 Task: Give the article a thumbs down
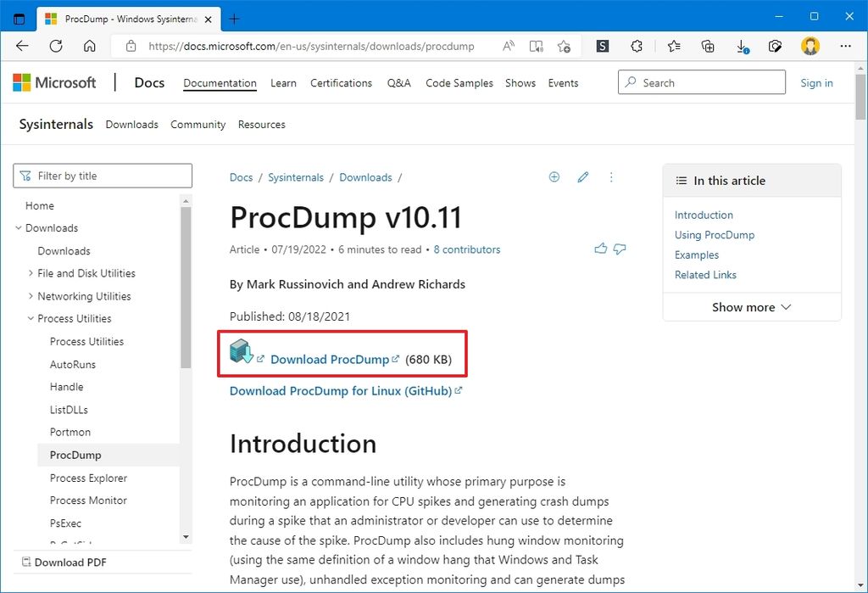620,249
